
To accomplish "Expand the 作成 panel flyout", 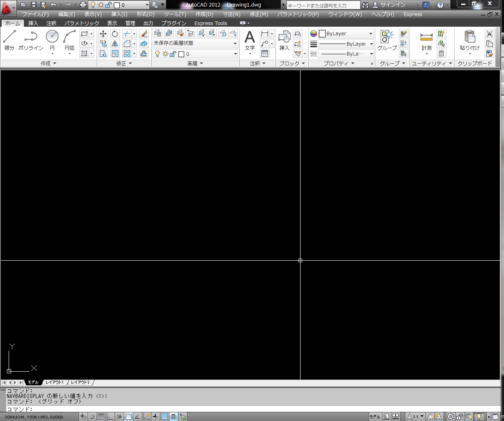I will [49, 63].
